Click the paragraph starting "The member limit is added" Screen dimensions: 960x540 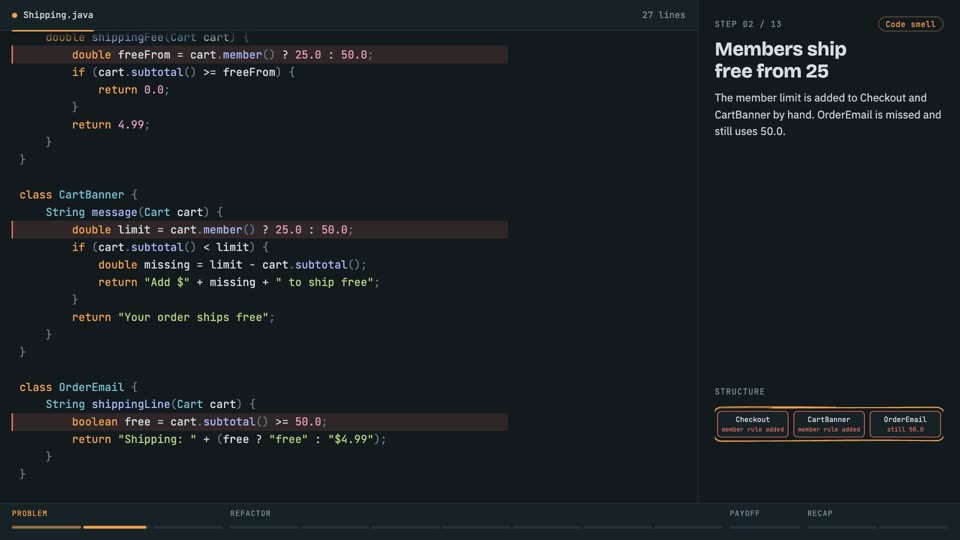click(x=828, y=114)
